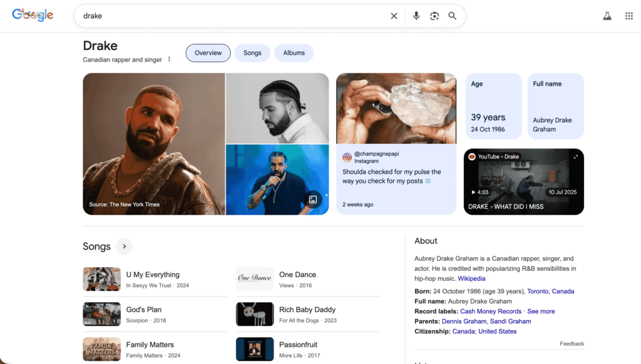Click into the search input field

click(232, 16)
